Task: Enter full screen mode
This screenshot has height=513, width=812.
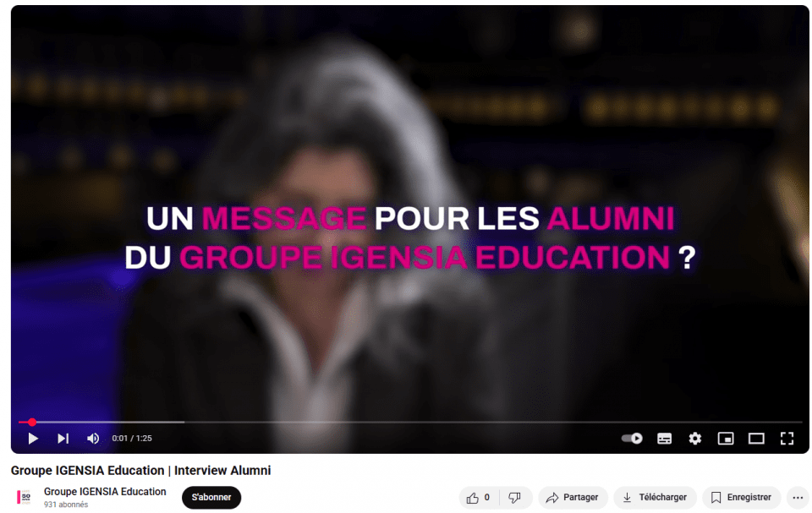Action: click(x=787, y=439)
